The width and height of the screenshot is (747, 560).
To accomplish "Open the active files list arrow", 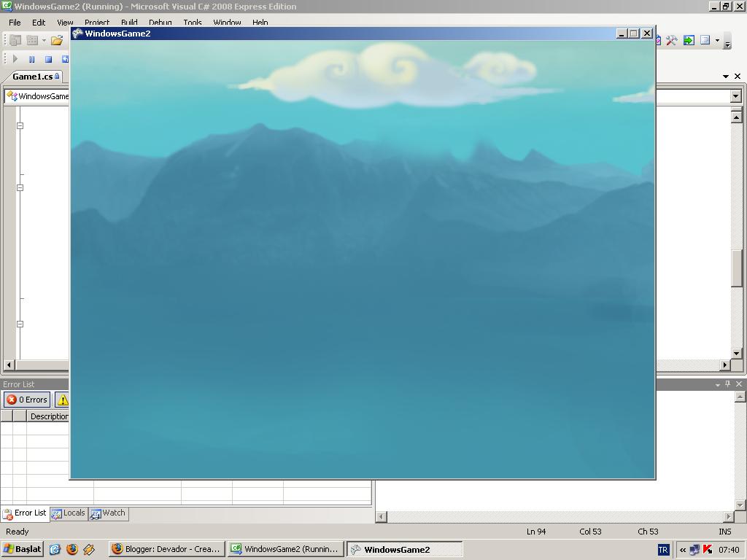I will point(726,76).
